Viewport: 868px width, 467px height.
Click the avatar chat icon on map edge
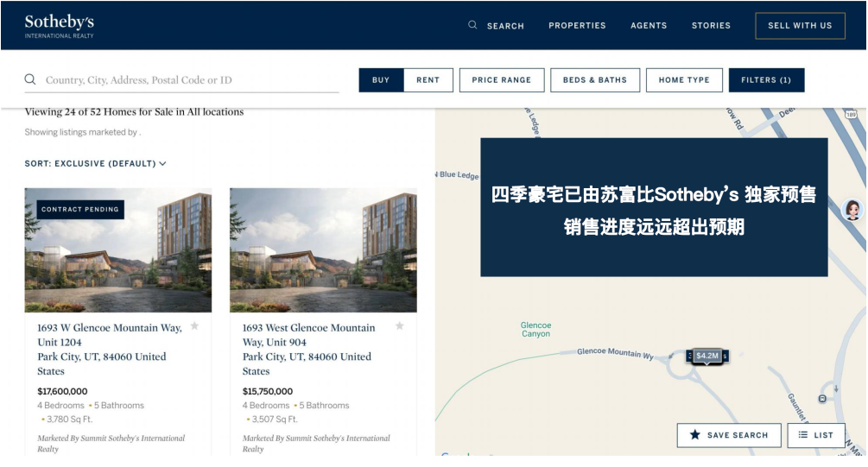(852, 210)
